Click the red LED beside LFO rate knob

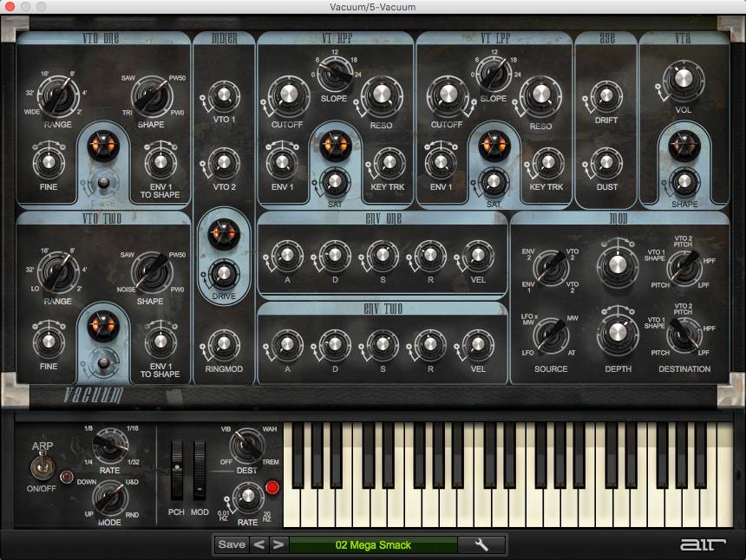pos(273,487)
